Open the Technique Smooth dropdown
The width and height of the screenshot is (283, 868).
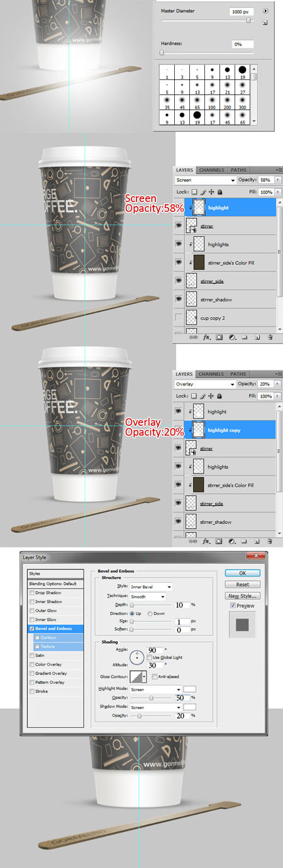point(148,595)
